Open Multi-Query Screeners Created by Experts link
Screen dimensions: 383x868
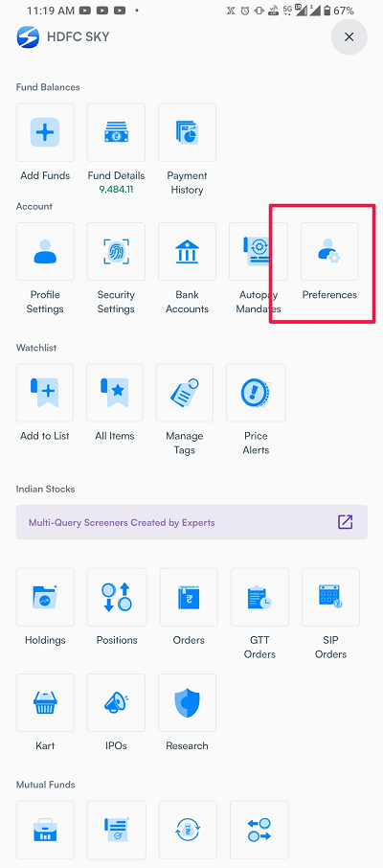[191, 522]
